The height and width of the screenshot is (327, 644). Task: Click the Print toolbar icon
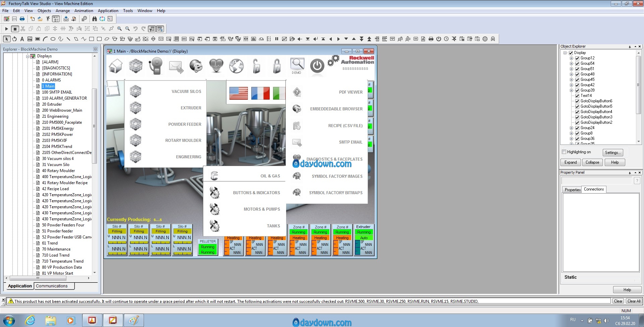tap(22, 19)
